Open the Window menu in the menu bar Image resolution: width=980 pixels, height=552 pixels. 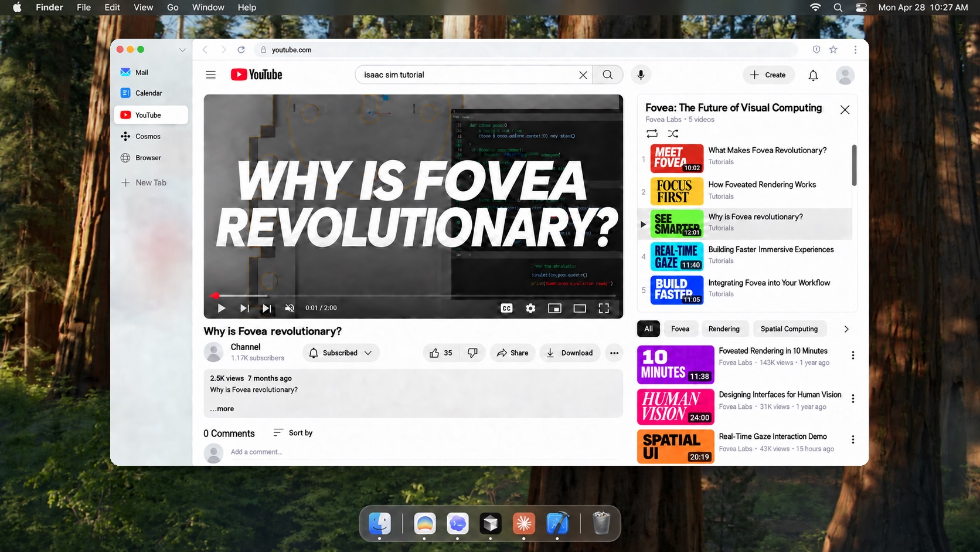click(x=208, y=7)
